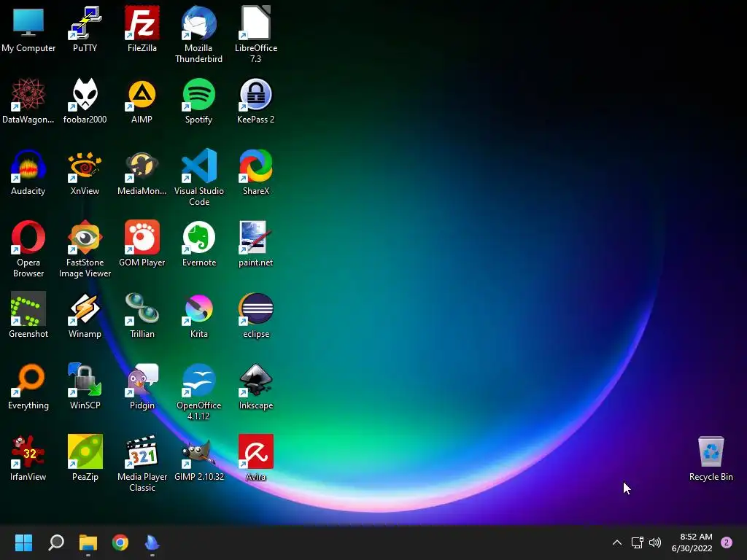Select the Pidgin desktop shortcut
This screenshot has width=747, height=560.
(142, 386)
